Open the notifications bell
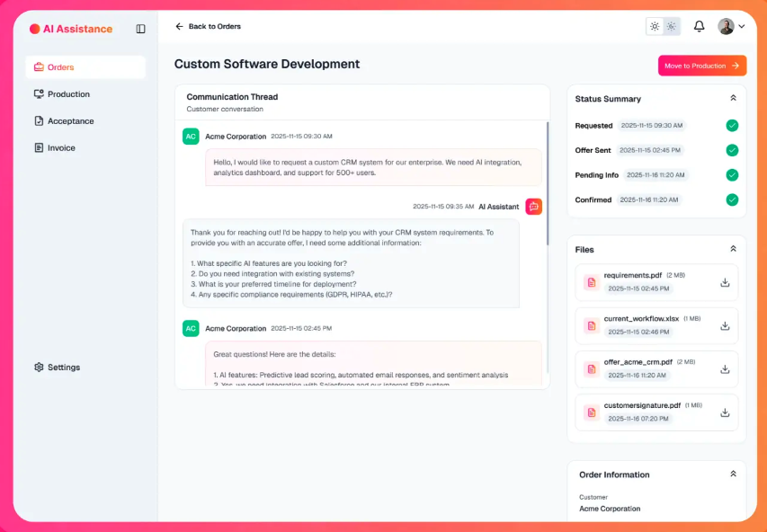The width and height of the screenshot is (767, 532). click(x=699, y=26)
